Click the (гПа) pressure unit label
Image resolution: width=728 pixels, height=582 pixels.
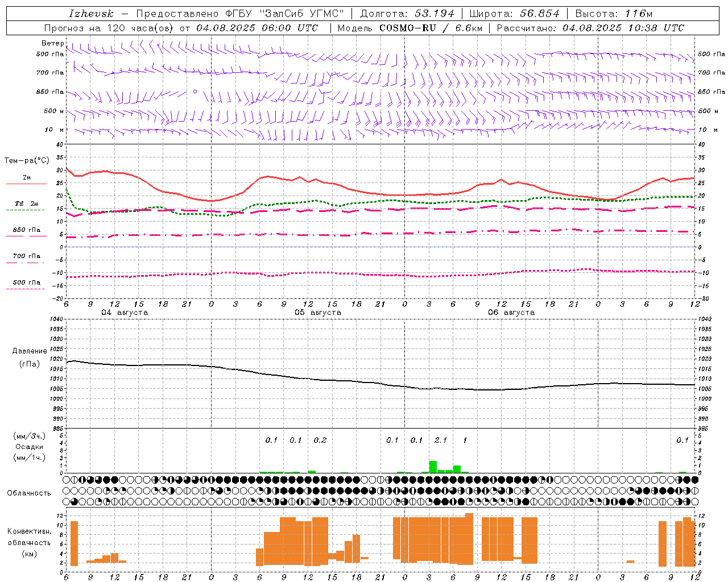(x=30, y=364)
